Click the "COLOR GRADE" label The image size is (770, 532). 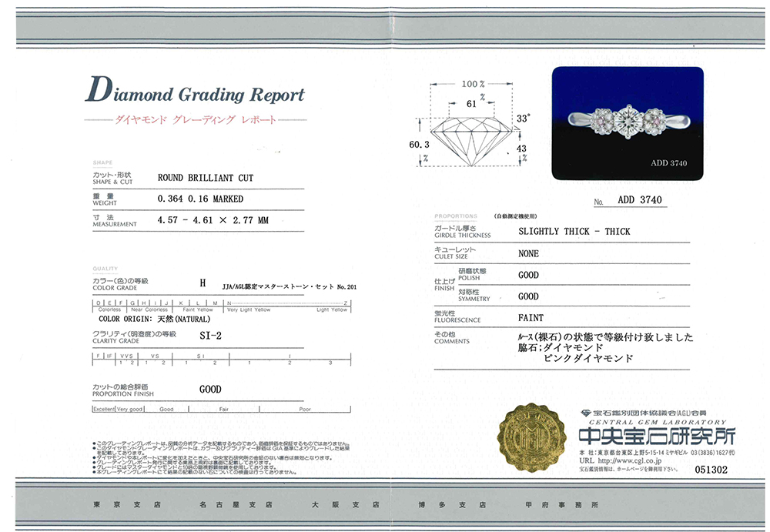[x=115, y=288]
